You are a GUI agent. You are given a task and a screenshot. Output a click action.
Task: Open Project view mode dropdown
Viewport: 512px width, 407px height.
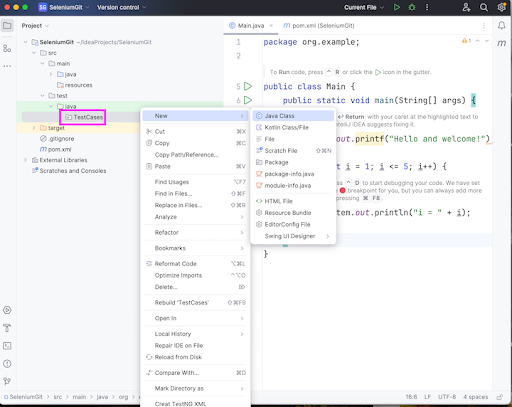point(35,26)
